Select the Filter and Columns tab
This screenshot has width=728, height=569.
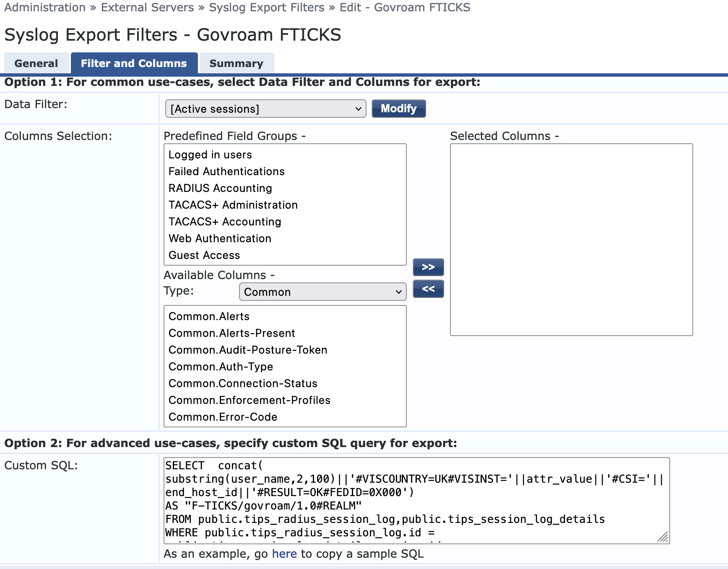(x=134, y=64)
